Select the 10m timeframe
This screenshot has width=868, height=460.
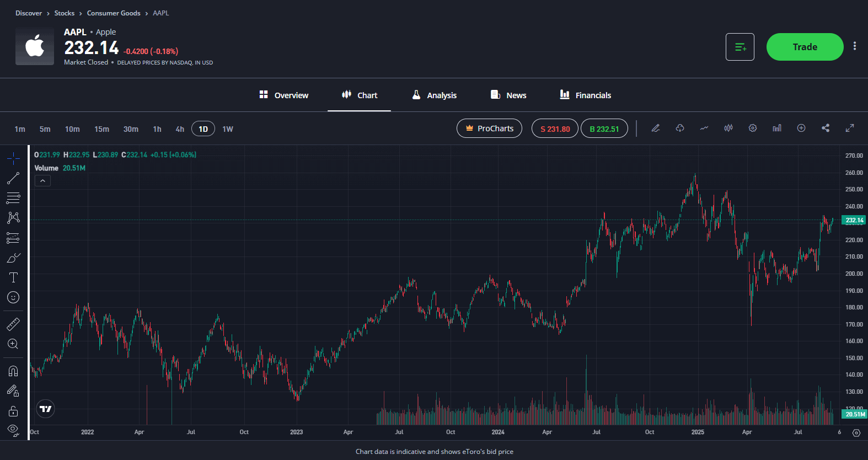click(x=72, y=129)
